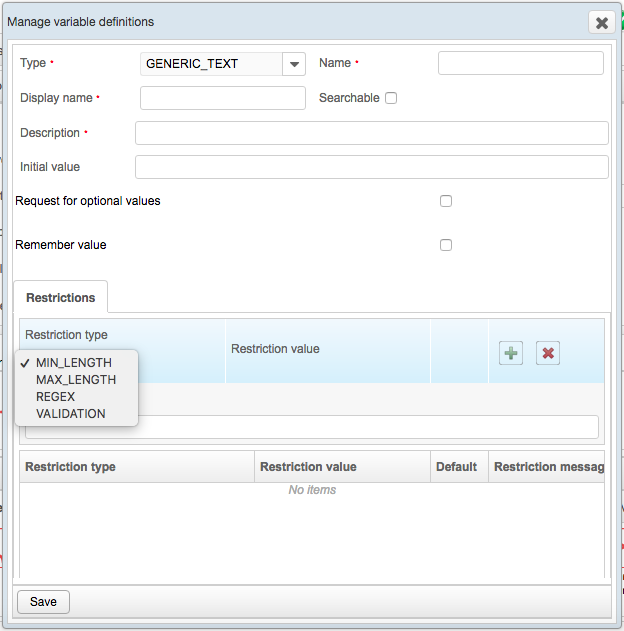This screenshot has height=631, width=624.
Task: Close the Manage variable definitions dialog
Action: click(x=601, y=23)
